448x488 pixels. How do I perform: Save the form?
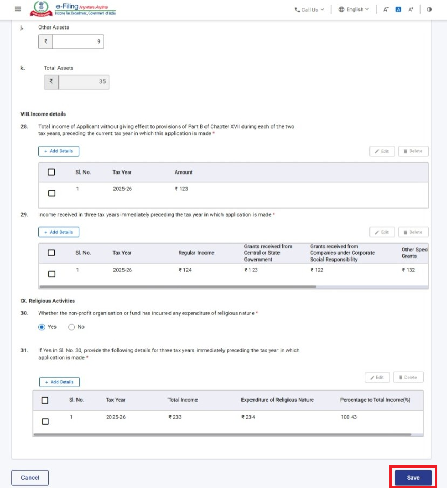point(413,478)
